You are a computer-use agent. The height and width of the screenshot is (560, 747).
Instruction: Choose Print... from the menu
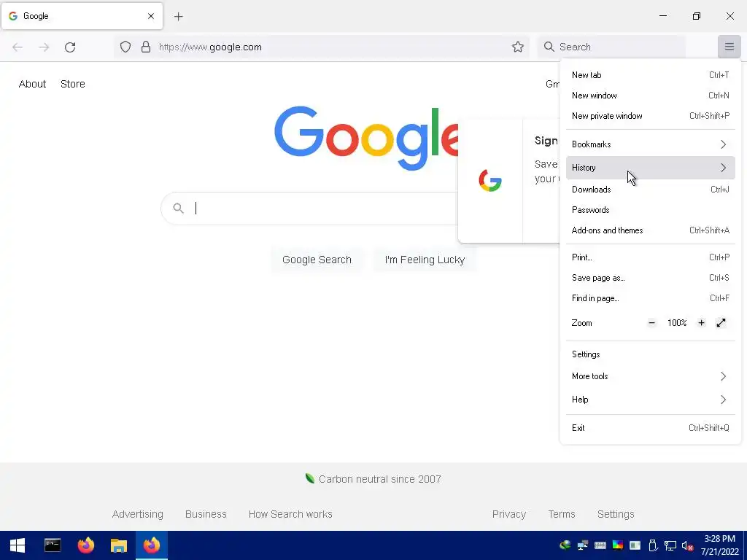650,257
